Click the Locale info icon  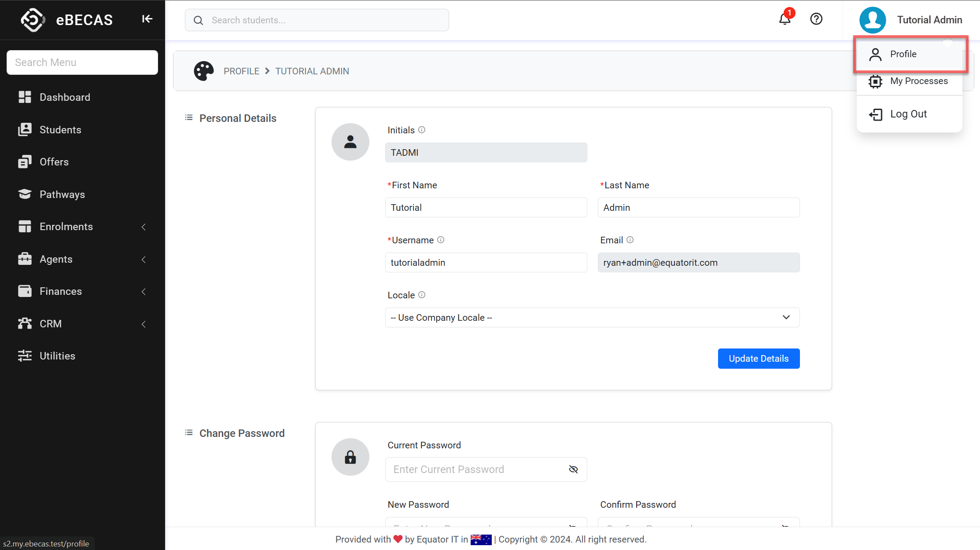422,295
